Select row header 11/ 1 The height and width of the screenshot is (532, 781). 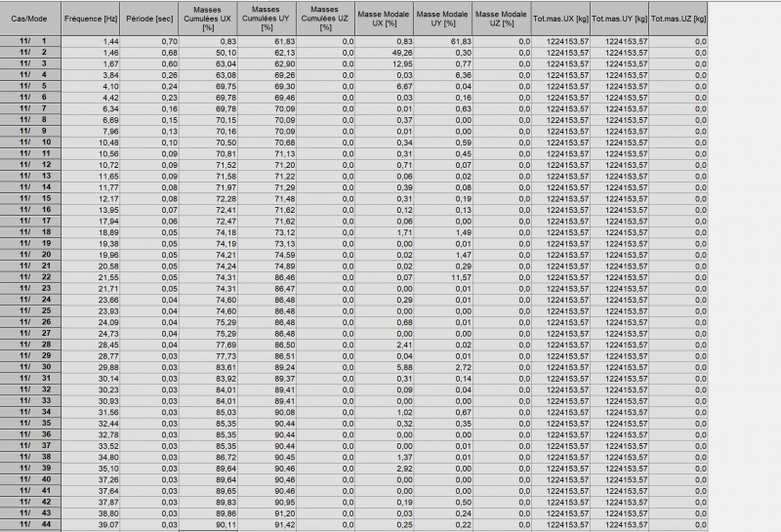tap(30, 41)
